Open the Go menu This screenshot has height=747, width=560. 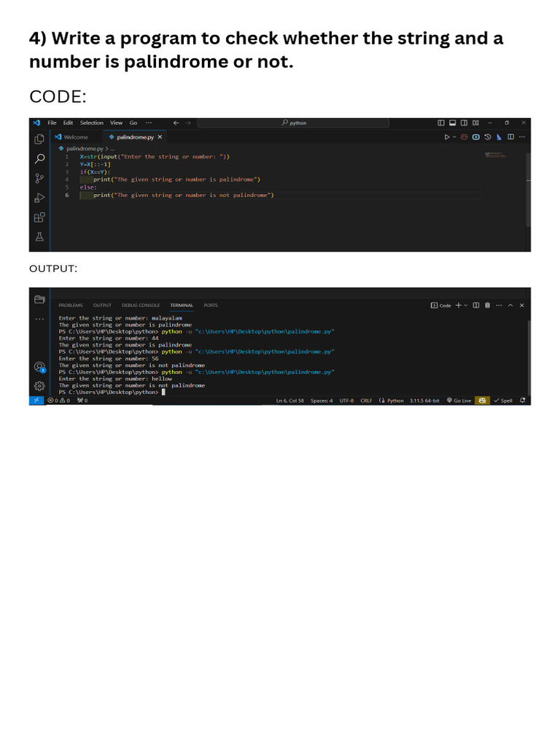pos(133,123)
